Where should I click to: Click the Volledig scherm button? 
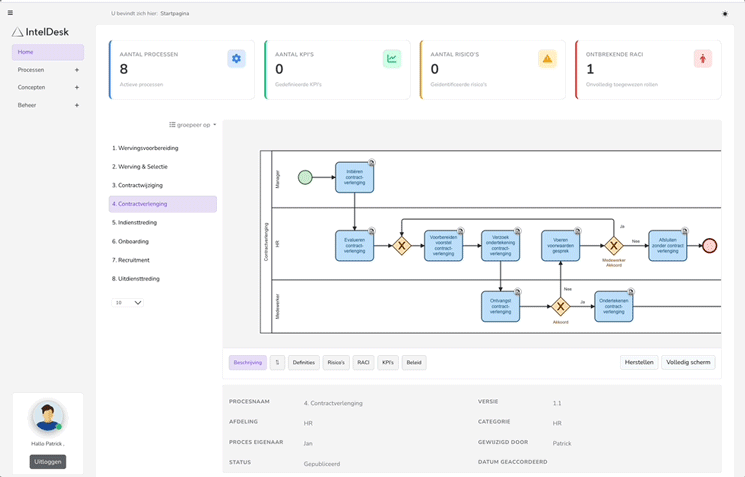(688, 363)
